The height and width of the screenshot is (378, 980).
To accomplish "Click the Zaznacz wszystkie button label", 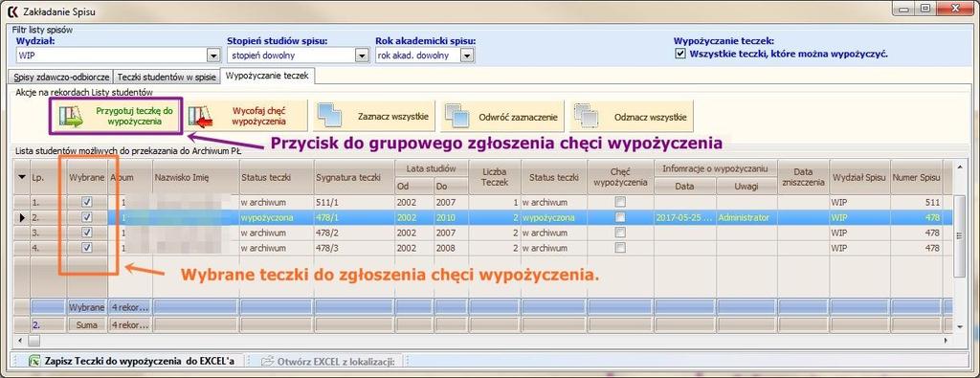I will pos(392,117).
